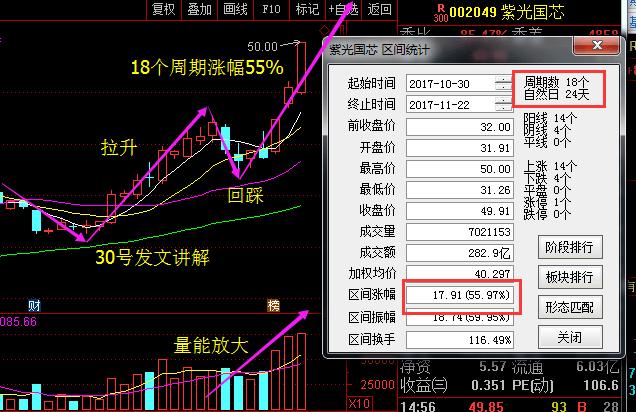
Task: Decrease start date with down spinner
Action: (503, 88)
